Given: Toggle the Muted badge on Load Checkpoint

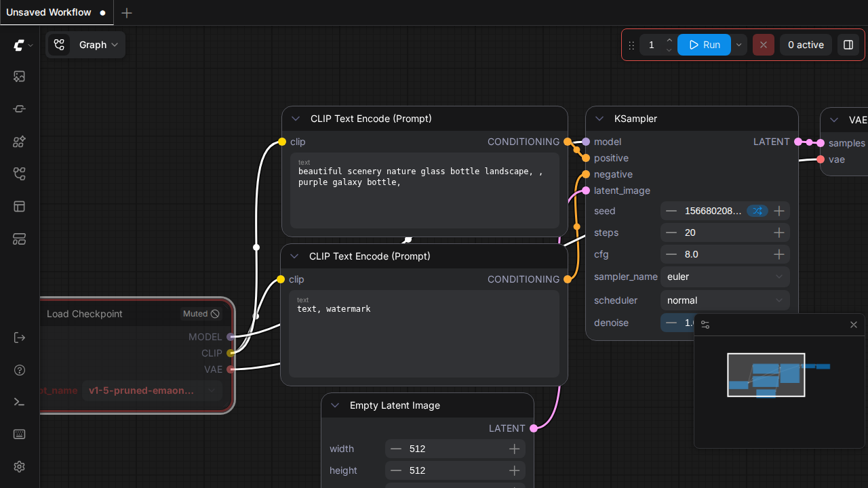Looking at the screenshot, I should tap(201, 314).
